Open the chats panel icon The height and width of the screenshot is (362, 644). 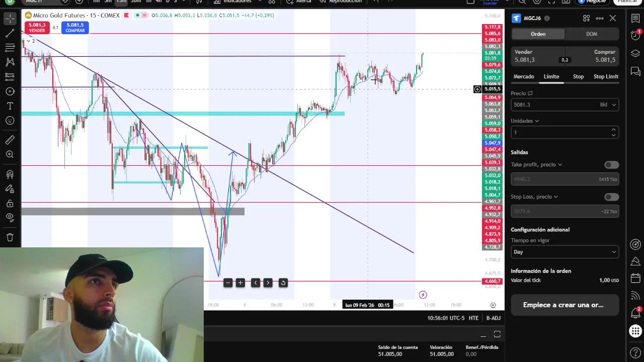(x=635, y=72)
